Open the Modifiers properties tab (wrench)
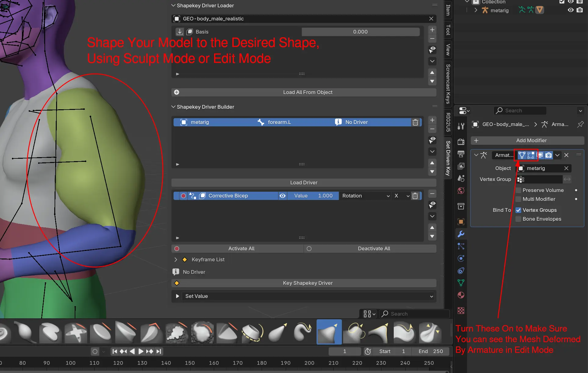Image resolution: width=588 pixels, height=373 pixels. [461, 234]
